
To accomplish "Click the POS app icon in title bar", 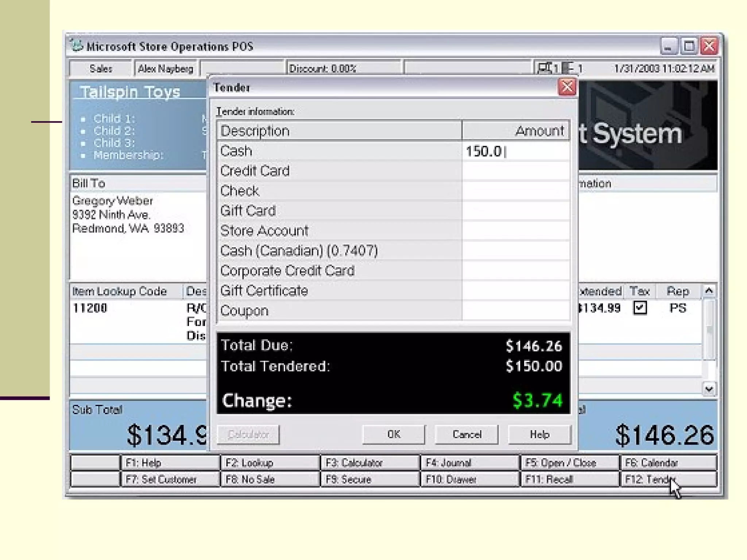I will point(77,46).
